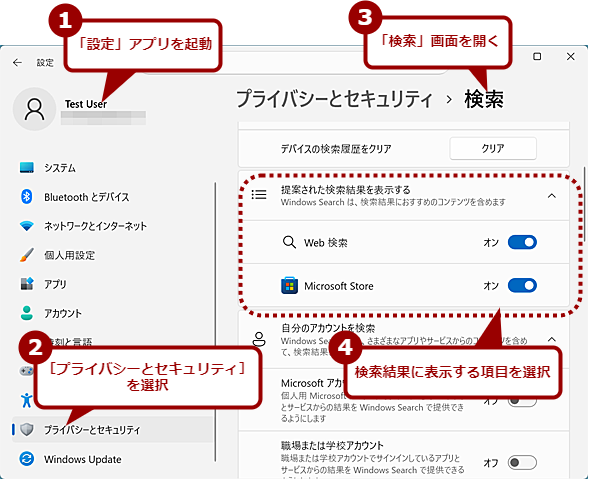This screenshot has height=480, width=589.
Task: Click the list icon beside 提案された検索結果
Action: coord(259,195)
